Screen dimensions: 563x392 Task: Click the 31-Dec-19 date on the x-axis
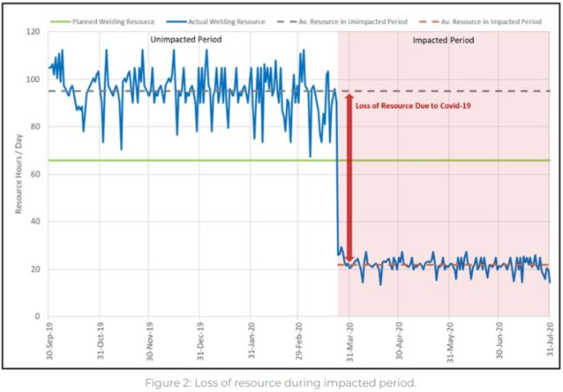(x=200, y=341)
